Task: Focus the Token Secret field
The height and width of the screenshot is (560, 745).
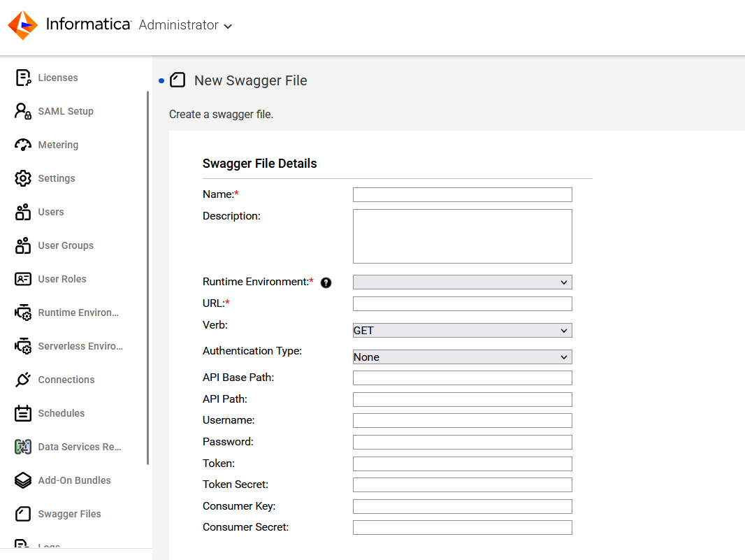Action: 462,485
